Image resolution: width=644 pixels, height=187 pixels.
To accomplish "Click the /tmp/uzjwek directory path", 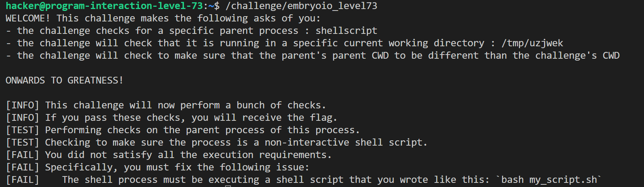I will point(535,43).
